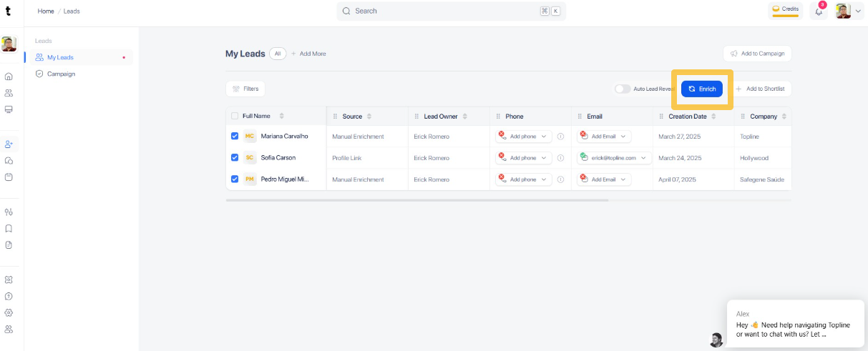The width and height of the screenshot is (868, 351).
Task: Click the horizontal scrollbar below the leads table
Action: [x=417, y=200]
